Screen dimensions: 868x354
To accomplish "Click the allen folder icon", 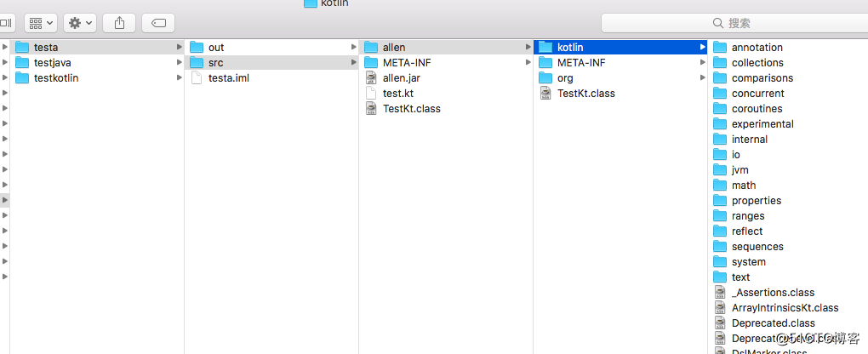I will [x=371, y=47].
